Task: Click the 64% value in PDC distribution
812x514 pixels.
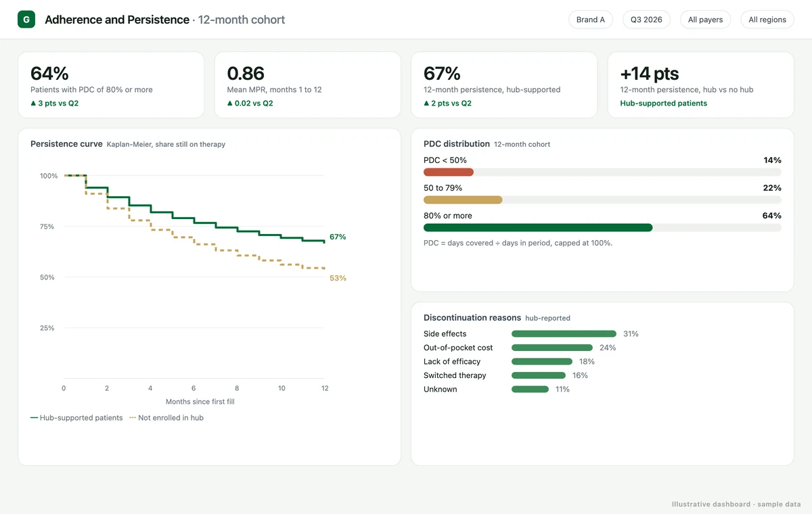Action: coord(772,216)
